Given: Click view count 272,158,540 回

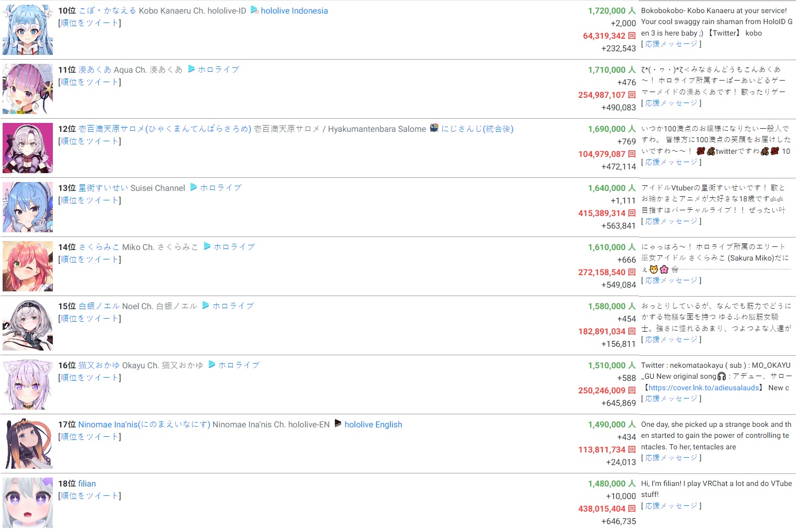Looking at the screenshot, I should (607, 273).
